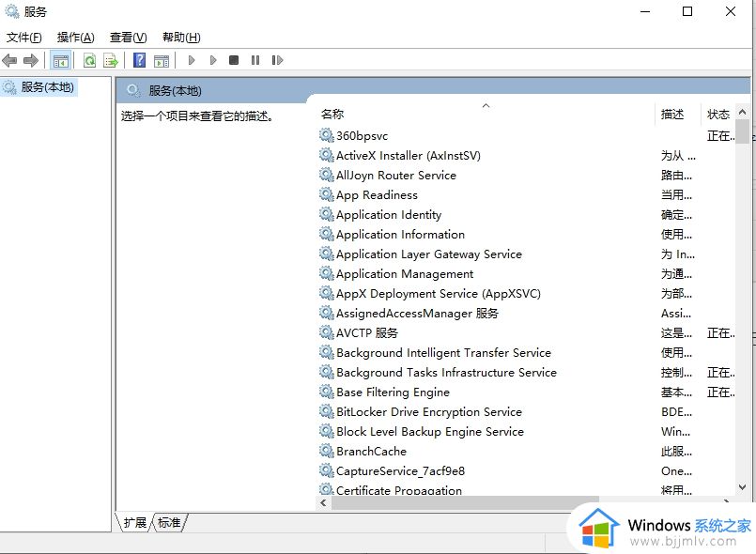This screenshot has width=756, height=554.
Task: Click the horizontal scrollbar thumb
Action: click(x=465, y=503)
